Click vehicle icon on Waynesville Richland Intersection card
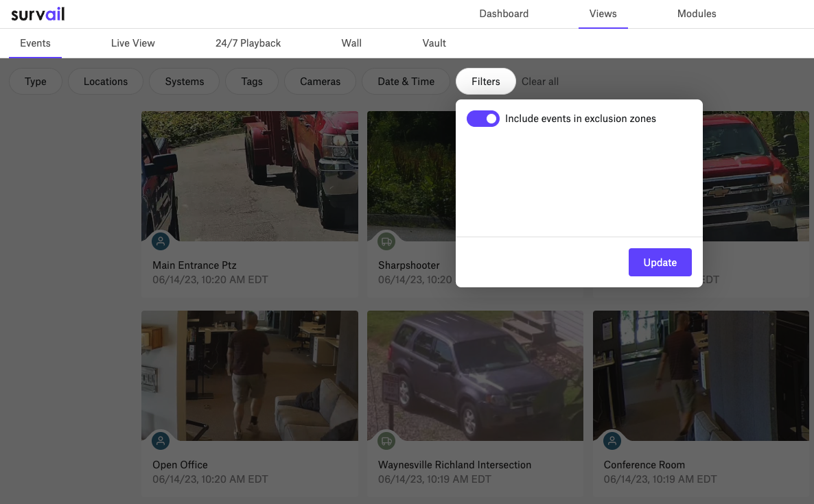Screen dimensions: 814x504 point(386,441)
